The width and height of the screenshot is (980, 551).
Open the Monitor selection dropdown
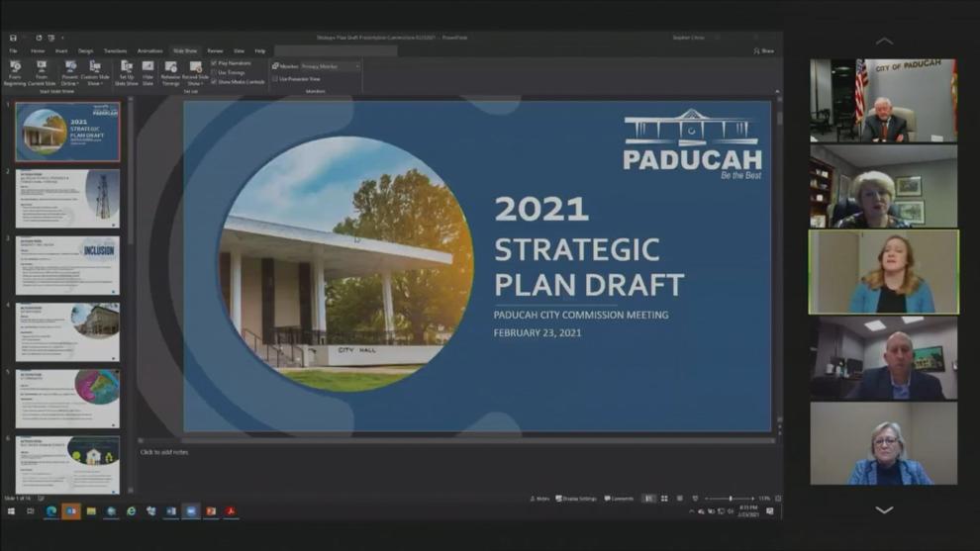pos(330,66)
